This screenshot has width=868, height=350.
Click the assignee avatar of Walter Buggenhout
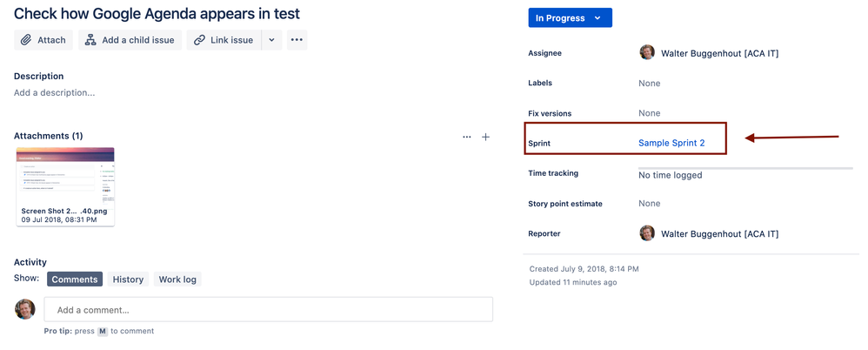click(647, 53)
